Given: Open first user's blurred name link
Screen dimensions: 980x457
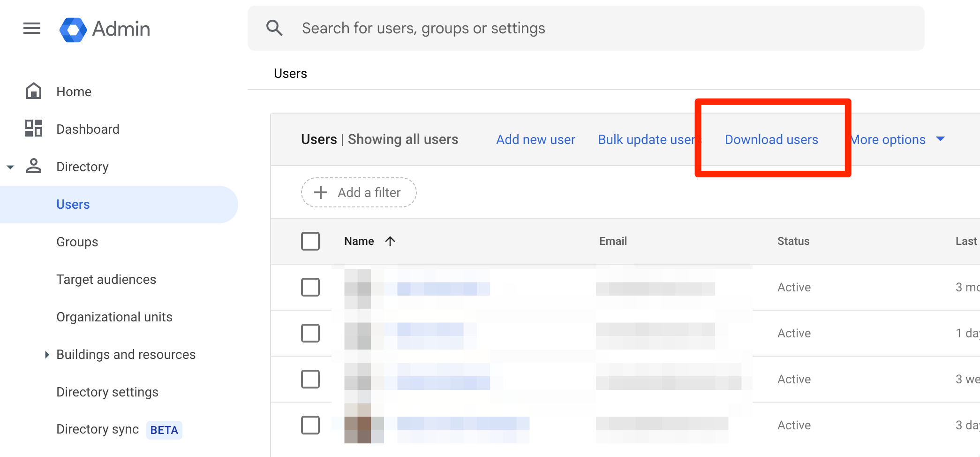Looking at the screenshot, I should 443,288.
